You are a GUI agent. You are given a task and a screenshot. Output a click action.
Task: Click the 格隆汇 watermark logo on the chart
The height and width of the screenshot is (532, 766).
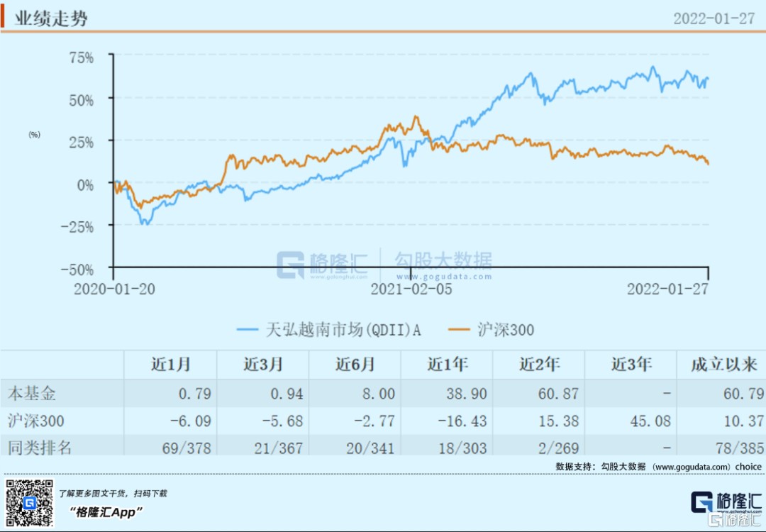tap(321, 264)
